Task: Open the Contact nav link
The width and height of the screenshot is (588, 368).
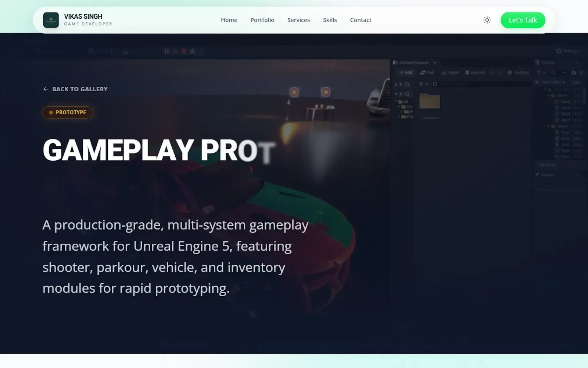Action: click(361, 20)
